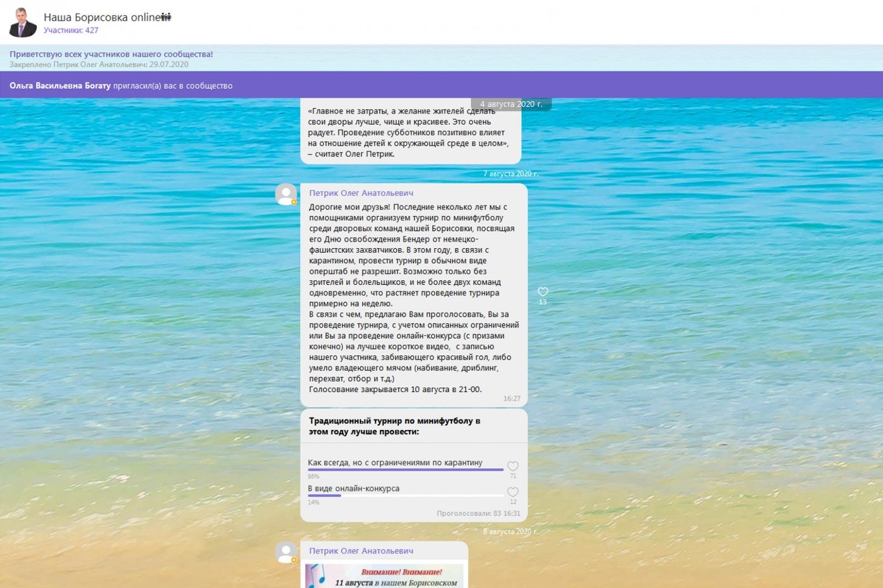Open community title 'Наша Борисовка online'
883x588 pixels.
pos(102,17)
